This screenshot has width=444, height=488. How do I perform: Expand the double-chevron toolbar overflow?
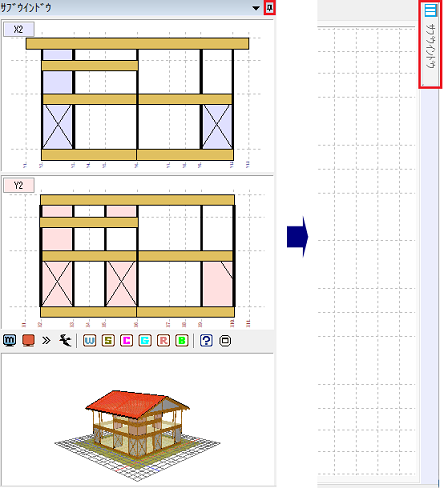pyautogui.click(x=46, y=340)
